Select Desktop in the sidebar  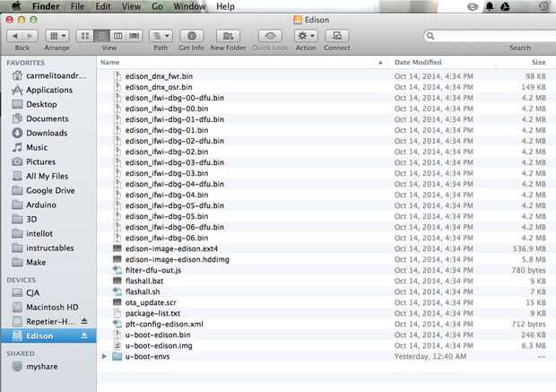pyautogui.click(x=48, y=104)
